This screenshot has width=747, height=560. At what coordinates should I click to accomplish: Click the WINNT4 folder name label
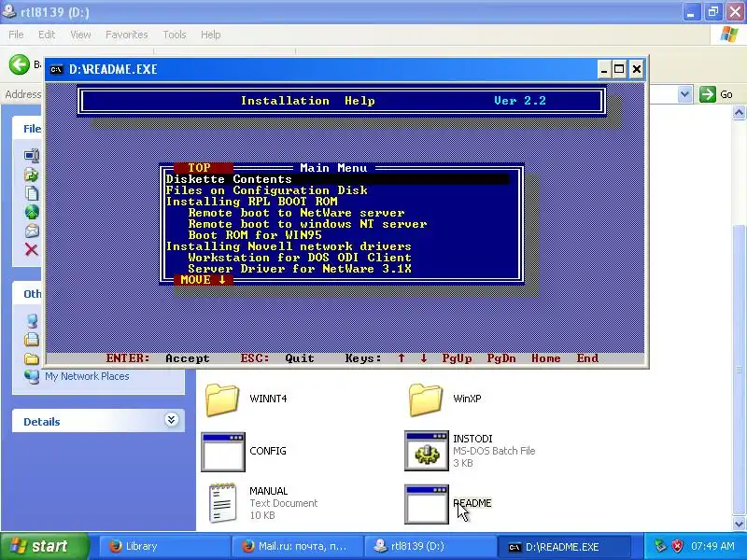268,399
